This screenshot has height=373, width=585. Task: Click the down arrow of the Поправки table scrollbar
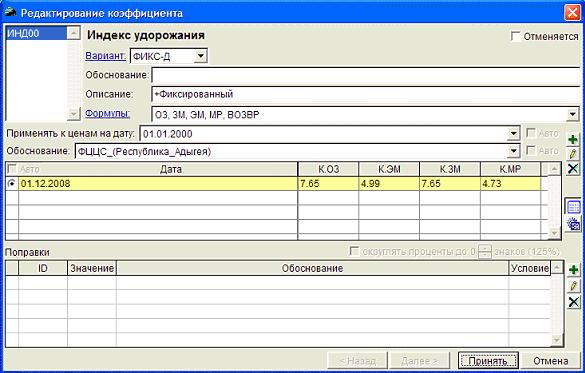point(557,340)
